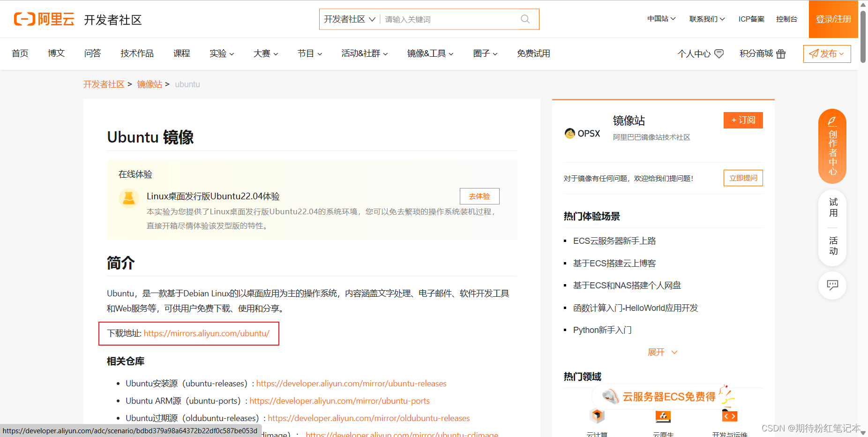Click the 镜像站 breadcrumb link
868x437 pixels.
tap(150, 84)
